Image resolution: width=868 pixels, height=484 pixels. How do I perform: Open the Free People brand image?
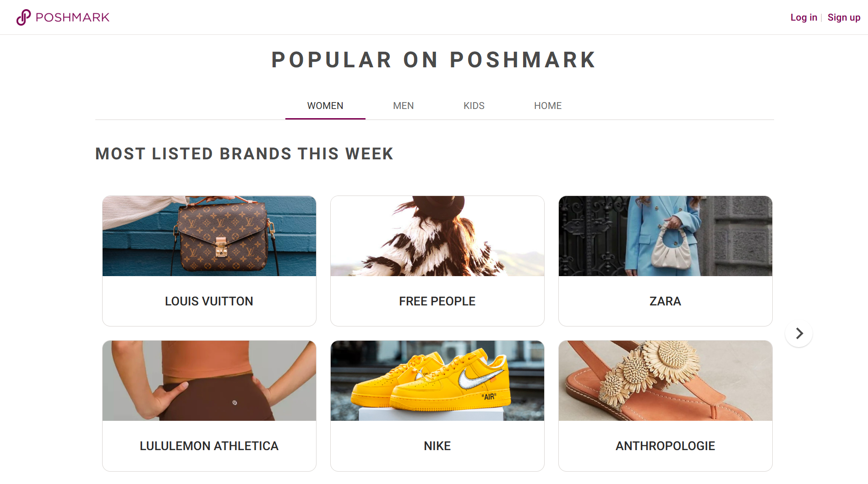(x=437, y=236)
